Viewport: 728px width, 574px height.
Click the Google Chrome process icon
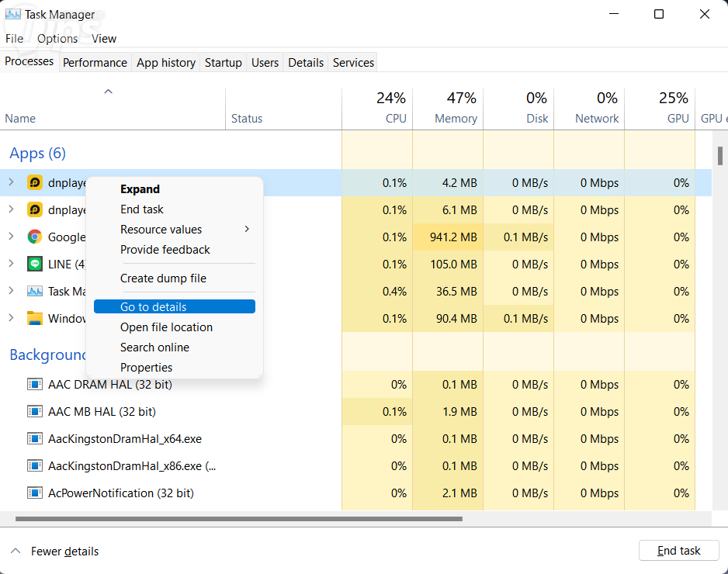click(34, 237)
